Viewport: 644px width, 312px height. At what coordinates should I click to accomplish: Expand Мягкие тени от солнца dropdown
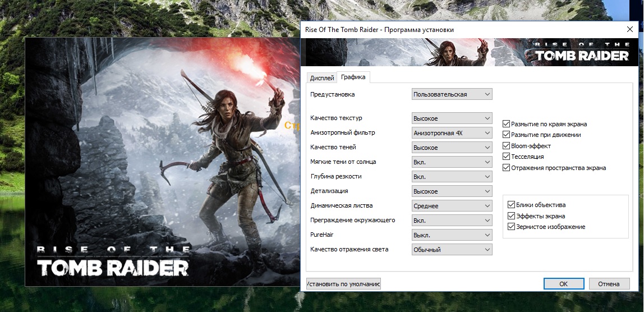[452, 162]
